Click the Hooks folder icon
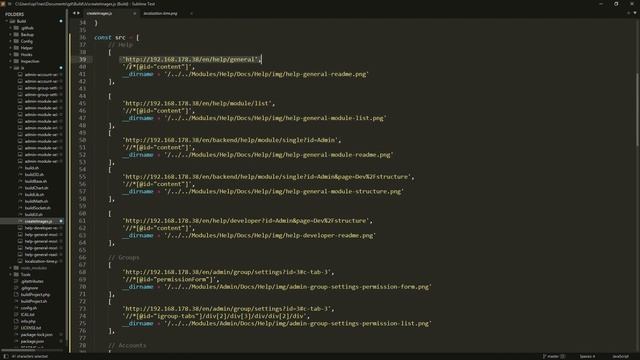Viewport: 640px width, 360px height. pos(16,54)
